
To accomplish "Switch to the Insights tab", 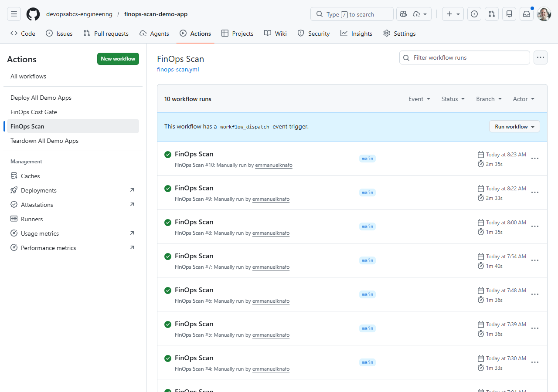I will pos(356,33).
